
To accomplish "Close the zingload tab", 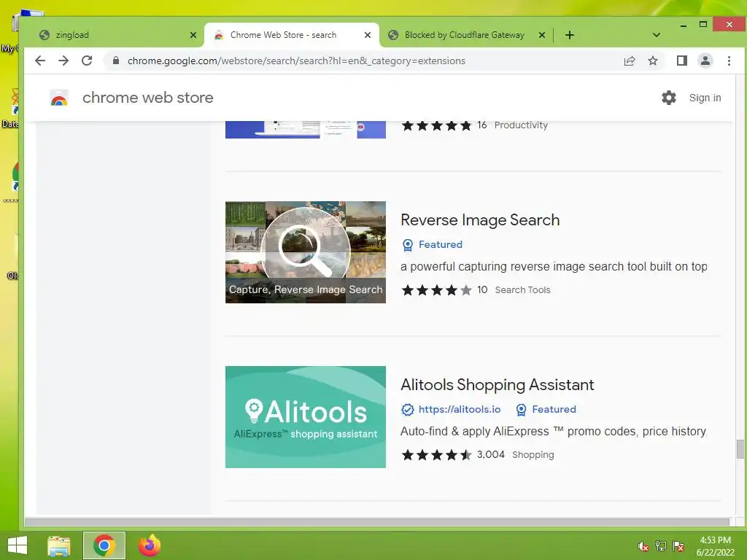I will tap(193, 35).
